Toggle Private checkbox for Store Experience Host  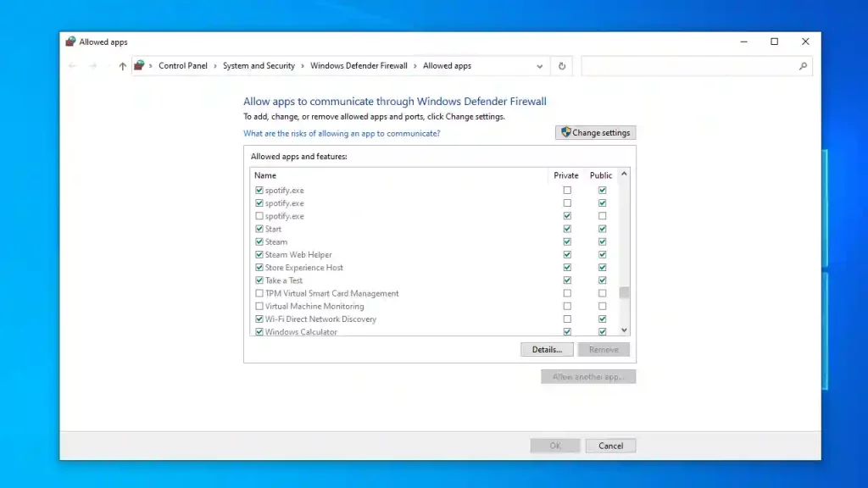point(567,267)
